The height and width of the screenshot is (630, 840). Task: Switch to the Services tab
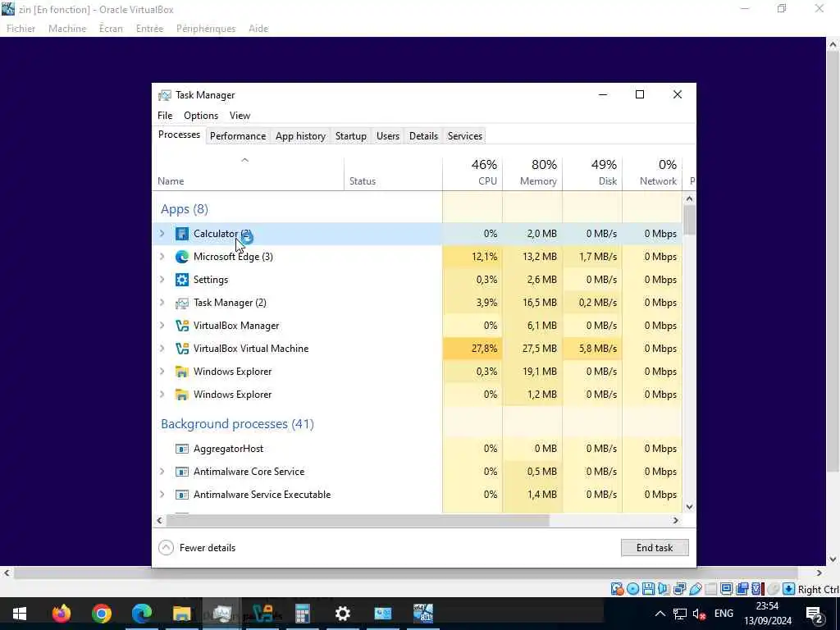click(x=465, y=136)
